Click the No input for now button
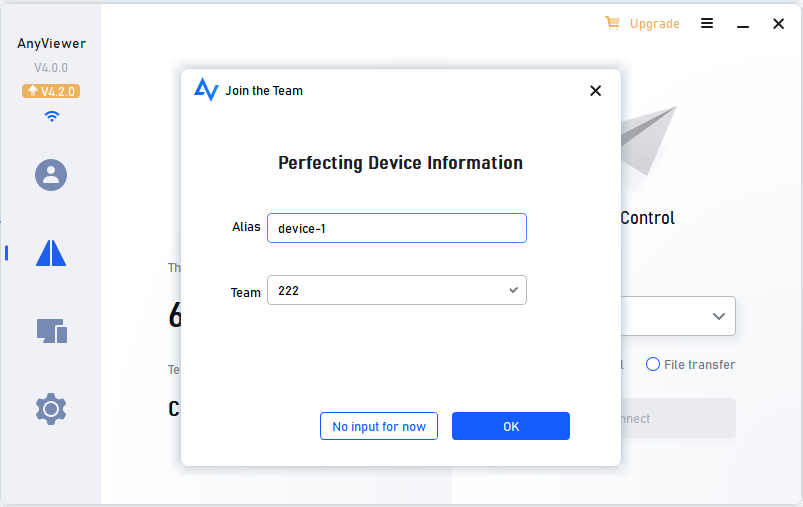 379,426
